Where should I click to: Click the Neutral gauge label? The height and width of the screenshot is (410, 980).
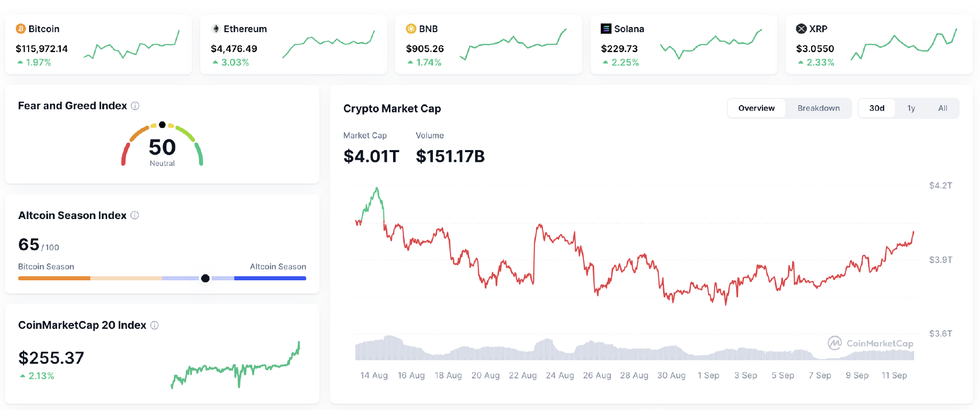tap(162, 163)
